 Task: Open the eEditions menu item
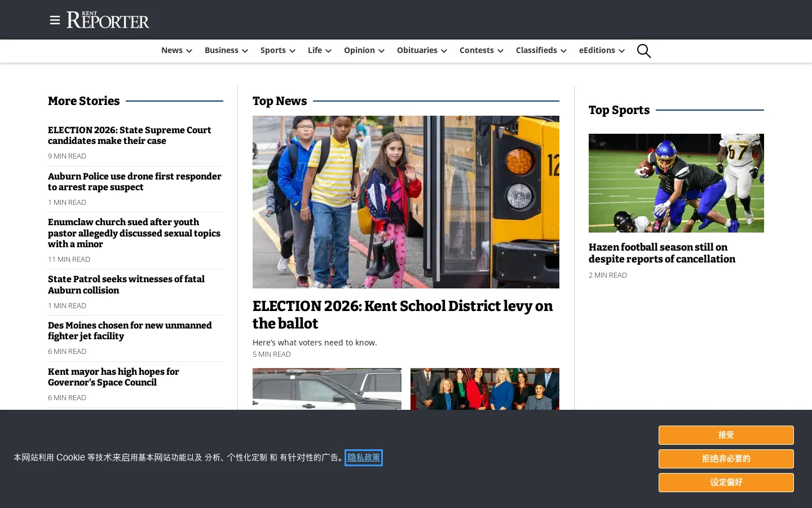(x=597, y=50)
